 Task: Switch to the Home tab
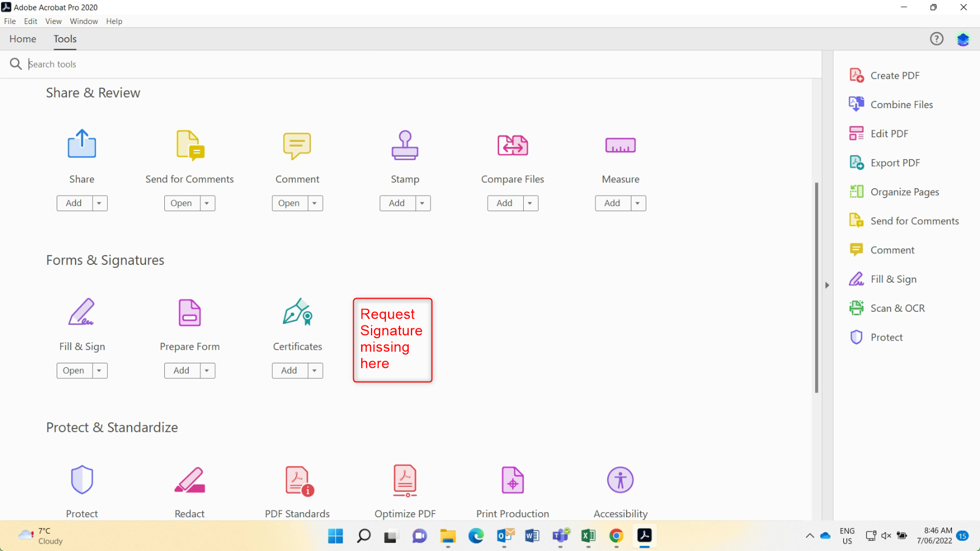tap(23, 39)
